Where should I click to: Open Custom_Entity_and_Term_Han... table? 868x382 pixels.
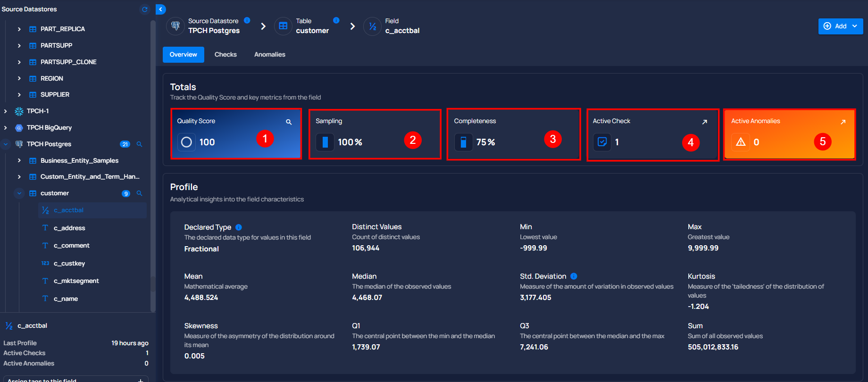click(x=90, y=177)
